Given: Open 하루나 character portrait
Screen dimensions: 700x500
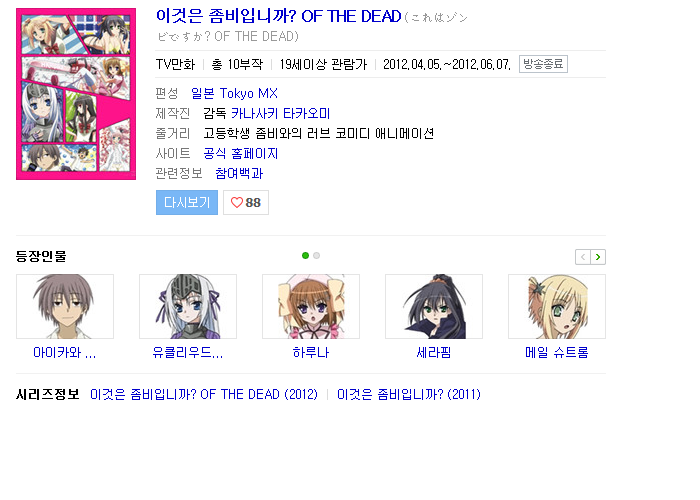Looking at the screenshot, I should pyautogui.click(x=311, y=307).
